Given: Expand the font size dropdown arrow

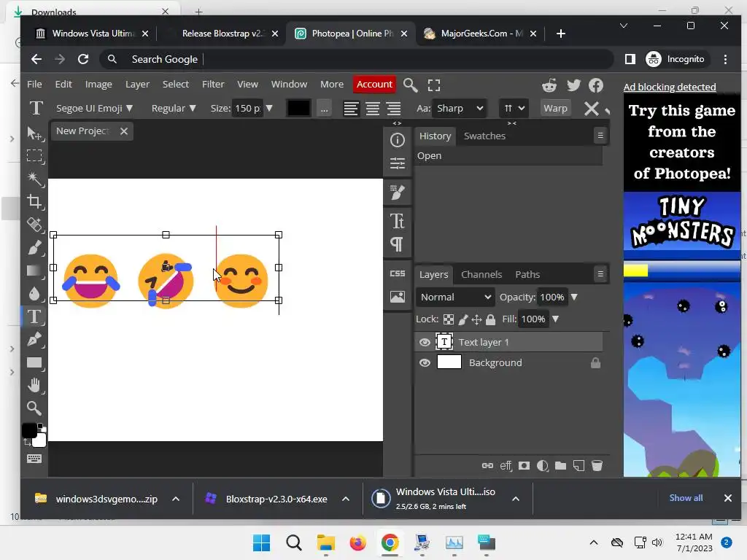Looking at the screenshot, I should pos(269,109).
